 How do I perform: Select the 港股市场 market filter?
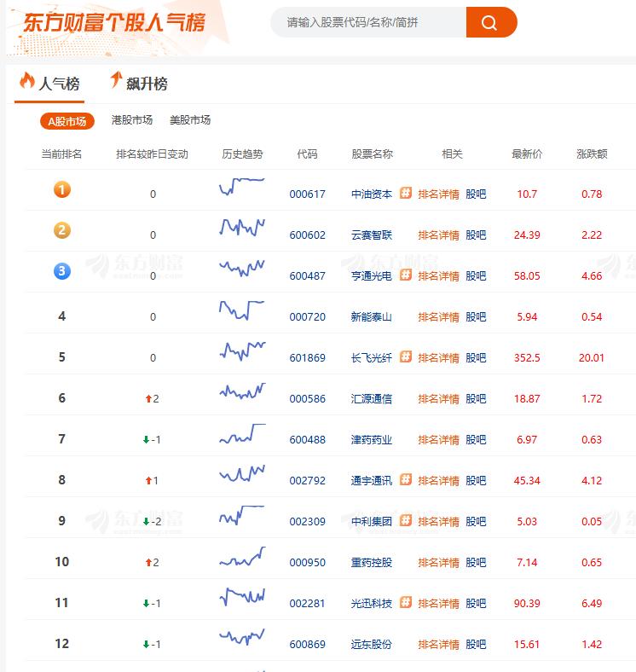132,120
